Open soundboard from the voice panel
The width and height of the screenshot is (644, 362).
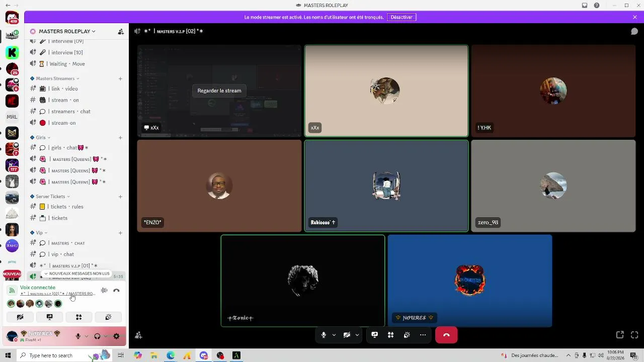point(108,317)
